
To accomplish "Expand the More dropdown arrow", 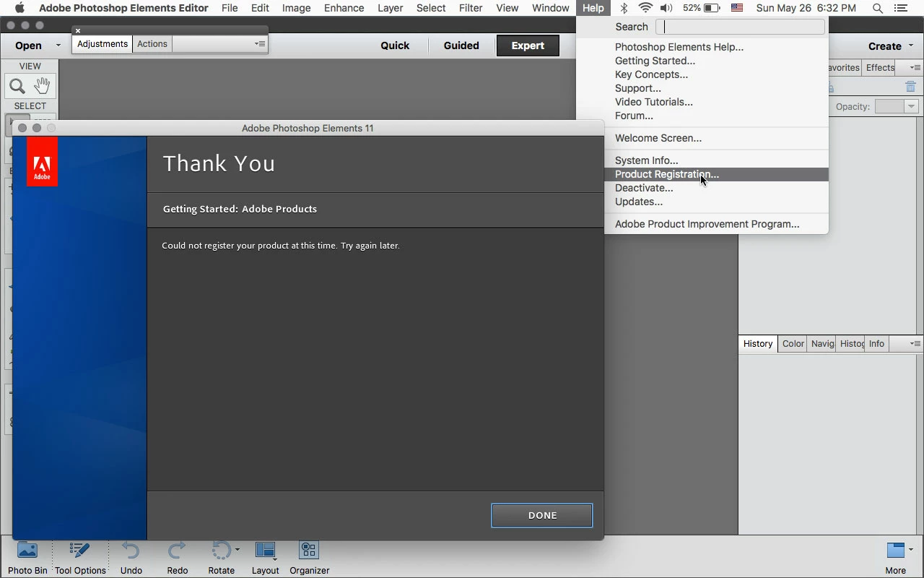I will (x=911, y=550).
